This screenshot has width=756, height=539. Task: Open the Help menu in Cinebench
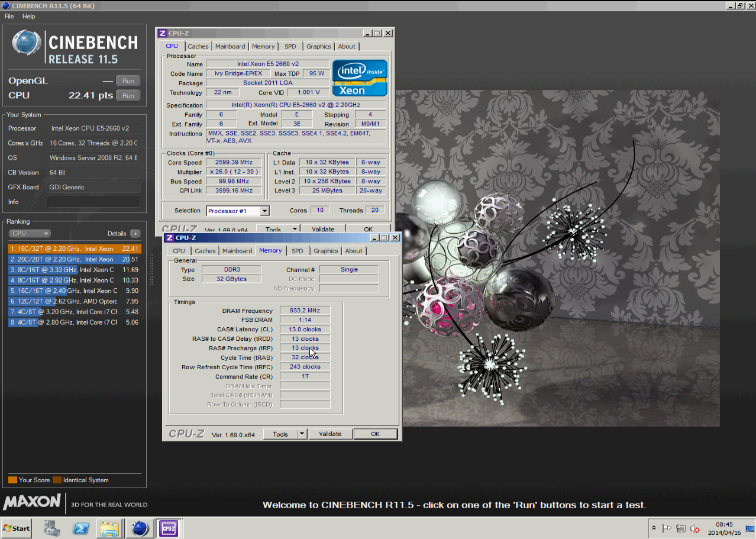[28, 17]
